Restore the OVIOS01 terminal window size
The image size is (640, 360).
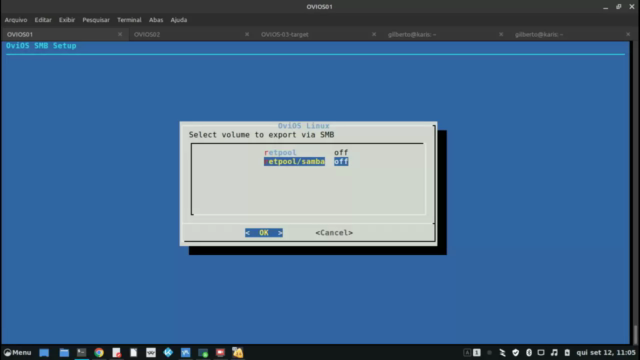[619, 7]
